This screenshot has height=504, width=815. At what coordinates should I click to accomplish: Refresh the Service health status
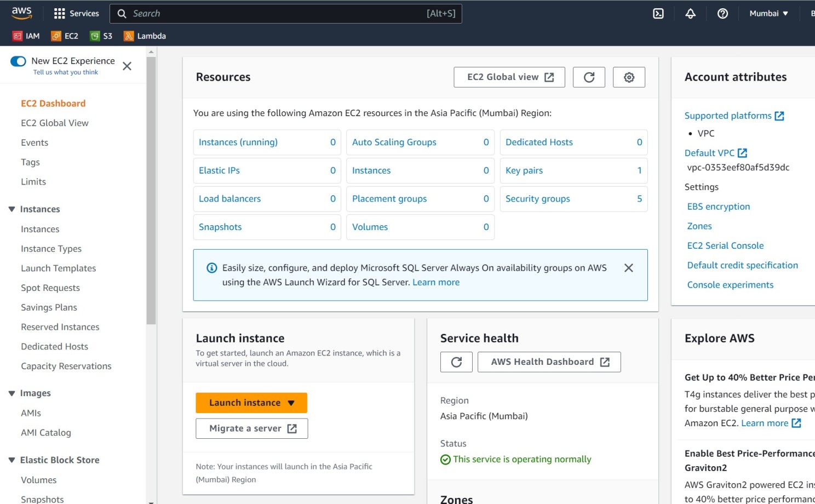tap(456, 362)
